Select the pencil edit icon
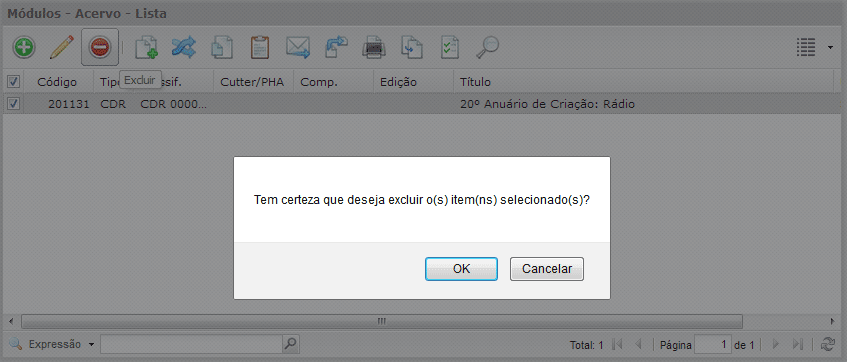 pos(62,48)
